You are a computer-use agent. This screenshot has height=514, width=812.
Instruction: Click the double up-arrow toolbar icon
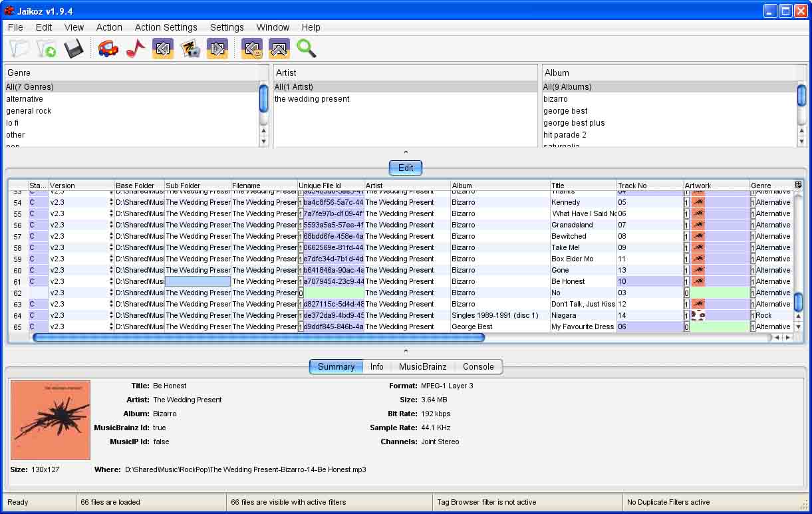279,49
